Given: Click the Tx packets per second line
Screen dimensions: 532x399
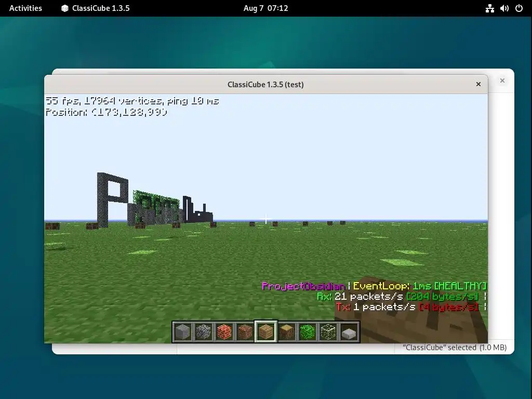Looking at the screenshot, I should tap(411, 307).
